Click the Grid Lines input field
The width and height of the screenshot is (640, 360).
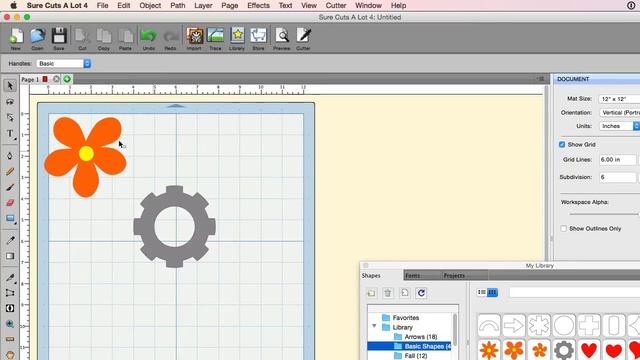[618, 160]
